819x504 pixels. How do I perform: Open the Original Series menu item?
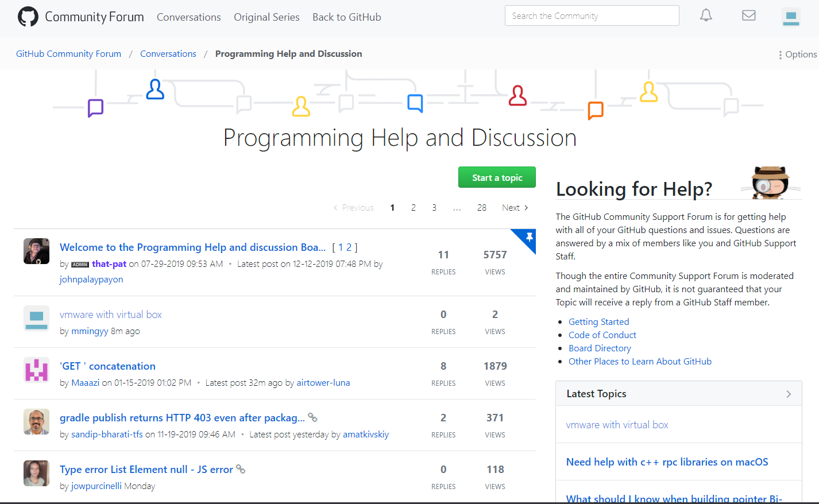click(266, 17)
